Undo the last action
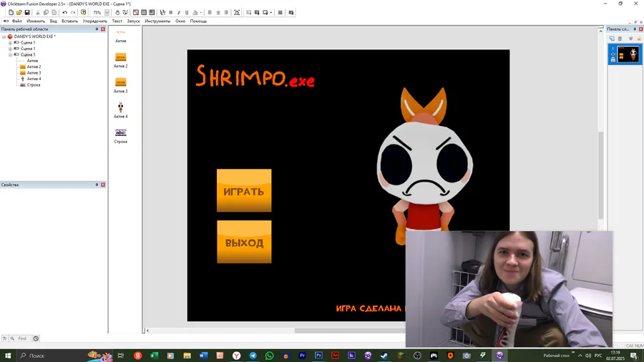644x362 pixels. tap(65, 12)
